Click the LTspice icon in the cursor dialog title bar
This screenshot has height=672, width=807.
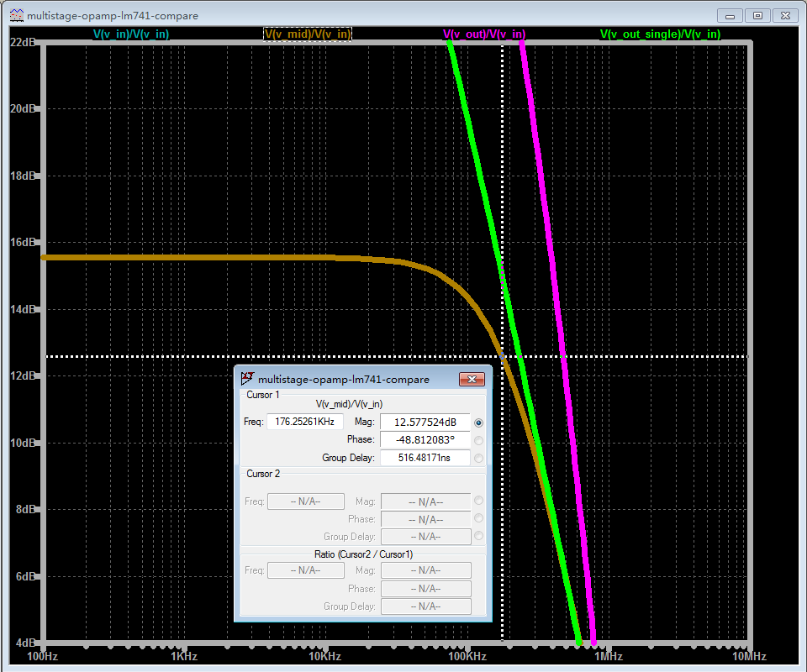coord(247,379)
